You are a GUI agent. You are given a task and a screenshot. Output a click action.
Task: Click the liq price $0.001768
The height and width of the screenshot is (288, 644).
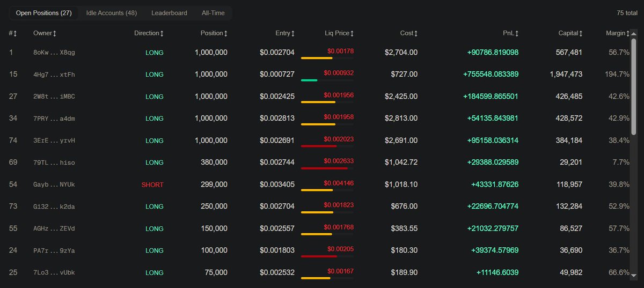click(x=339, y=227)
